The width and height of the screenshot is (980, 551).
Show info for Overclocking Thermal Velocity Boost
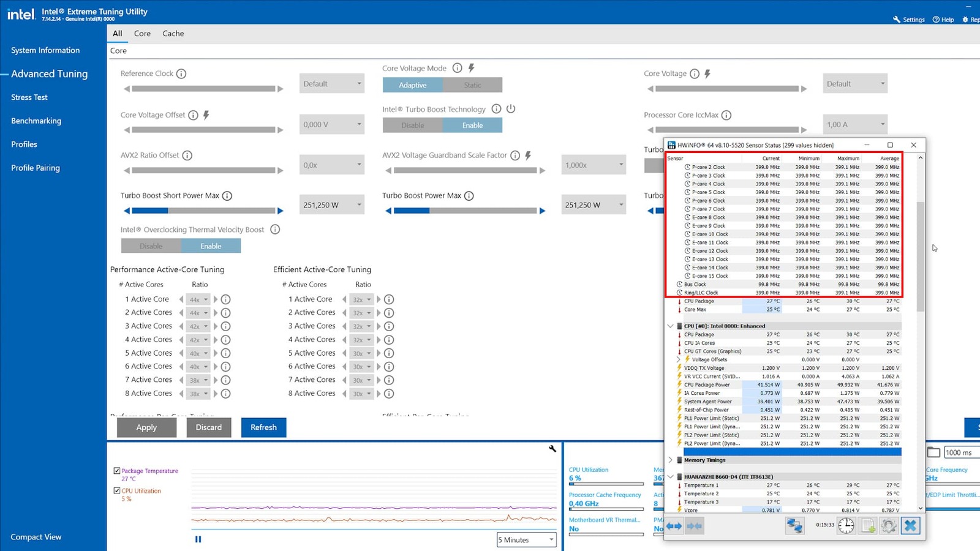[x=275, y=230]
